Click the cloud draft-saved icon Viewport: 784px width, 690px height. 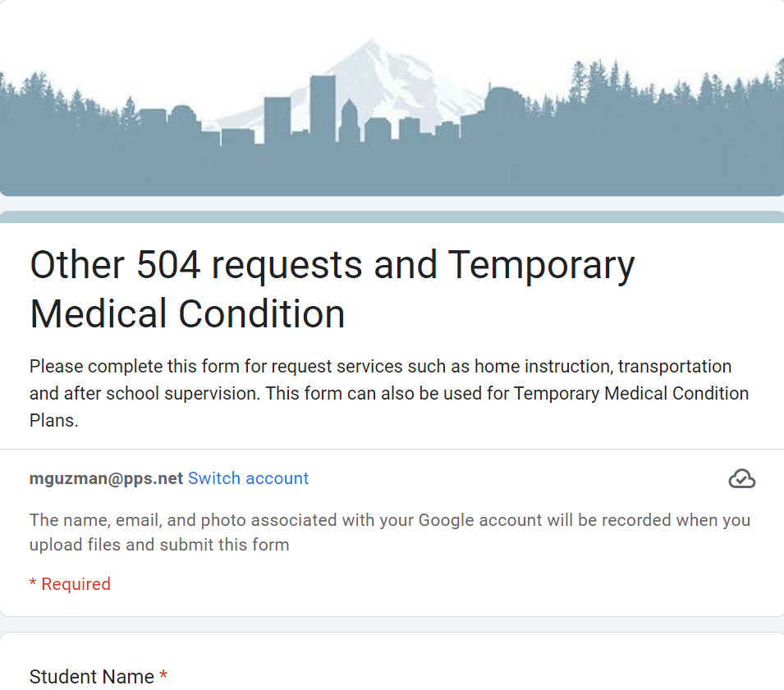(x=741, y=478)
